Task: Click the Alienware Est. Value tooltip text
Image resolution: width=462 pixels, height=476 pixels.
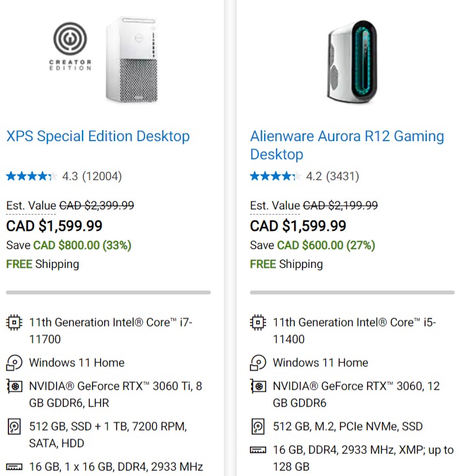Action: (x=275, y=205)
